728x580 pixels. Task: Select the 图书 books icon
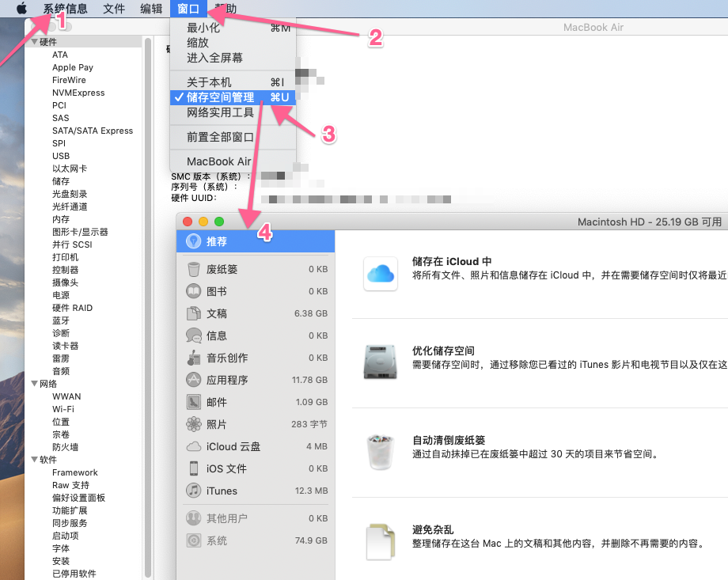point(194,291)
